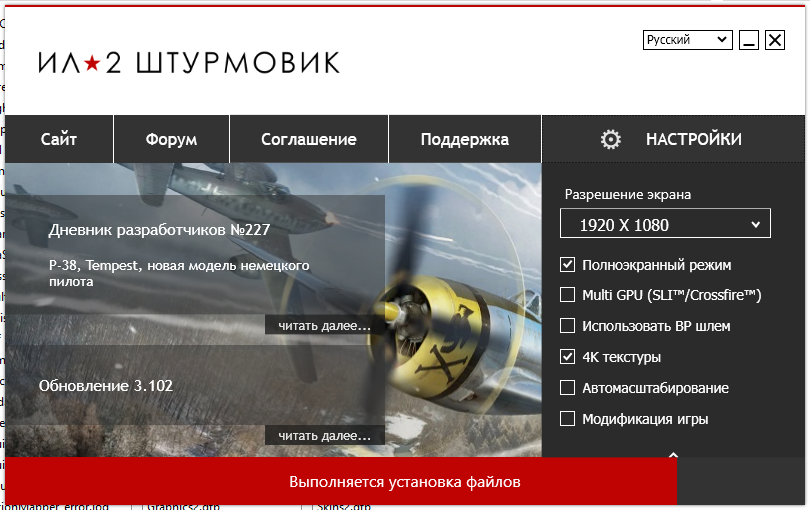Open the Обновление 3.102 headline
Viewport: 810px width, 510px height.
(x=106, y=386)
